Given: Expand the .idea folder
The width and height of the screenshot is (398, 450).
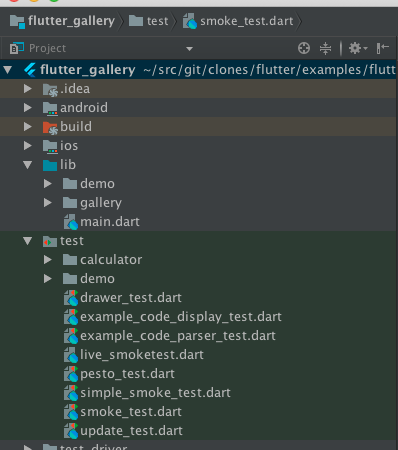Looking at the screenshot, I should pyautogui.click(x=28, y=88).
